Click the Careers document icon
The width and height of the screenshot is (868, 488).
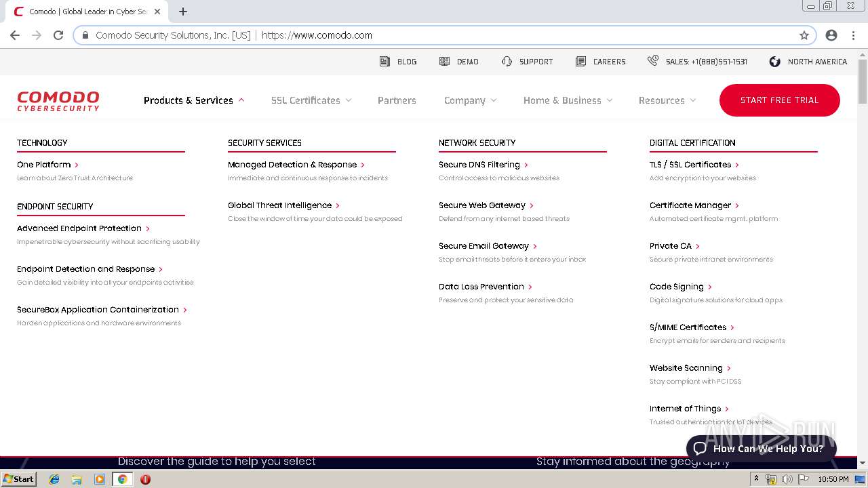click(580, 61)
